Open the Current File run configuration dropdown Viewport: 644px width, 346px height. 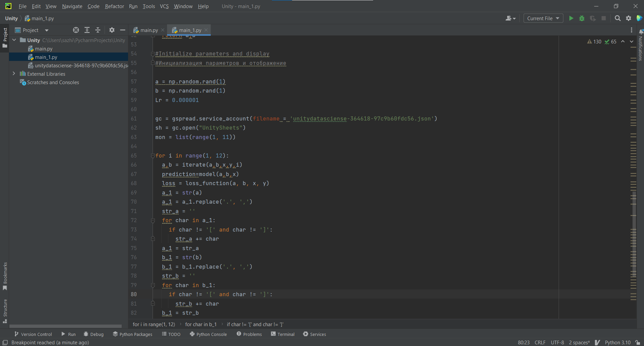543,19
